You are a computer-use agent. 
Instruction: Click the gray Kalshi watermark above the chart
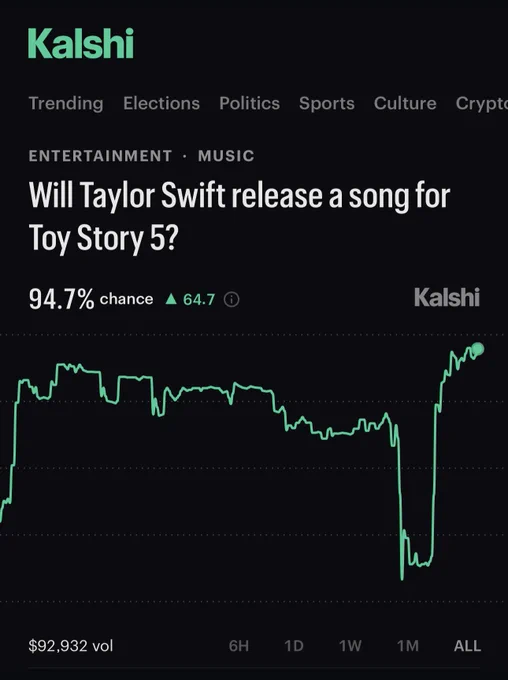pyautogui.click(x=447, y=298)
